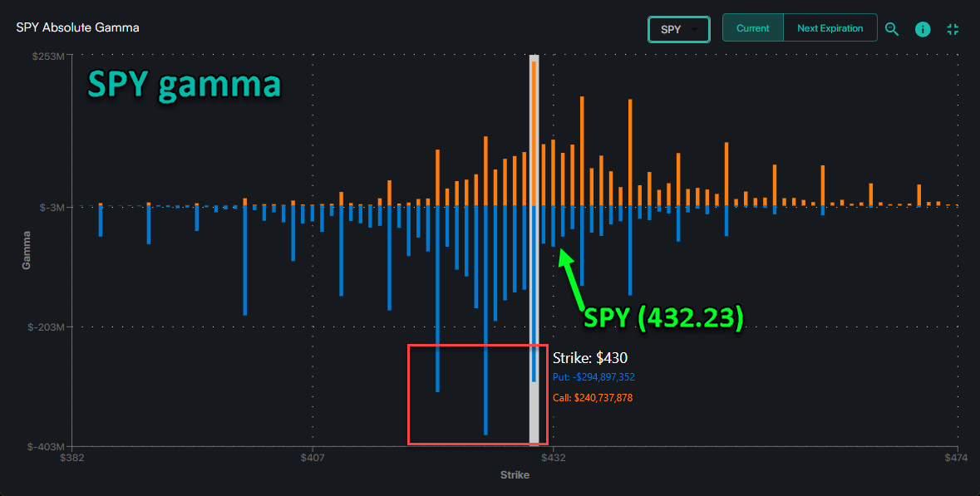The width and height of the screenshot is (980, 496).
Task: Open the info circle icon
Action: pyautogui.click(x=923, y=29)
